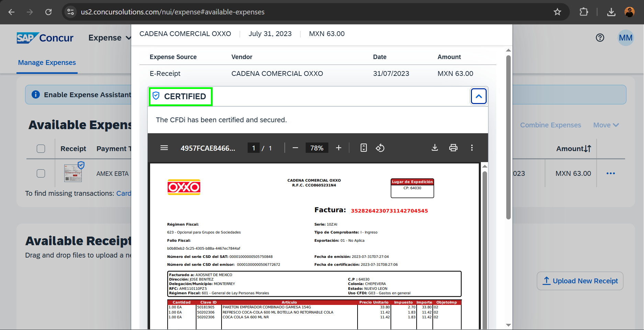Image resolution: width=644 pixels, height=330 pixels.
Task: Click the Enable Expense Assistant text
Action: click(87, 95)
